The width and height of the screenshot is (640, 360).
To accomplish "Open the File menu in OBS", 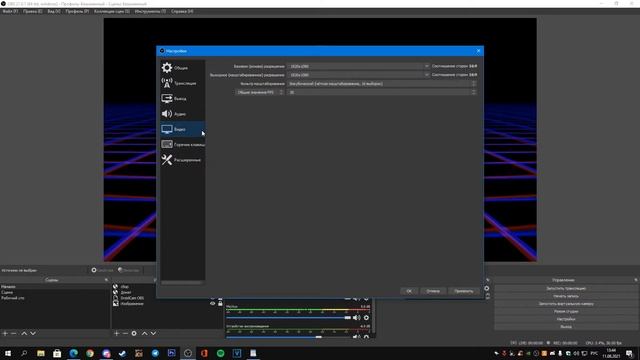I will click(10, 11).
